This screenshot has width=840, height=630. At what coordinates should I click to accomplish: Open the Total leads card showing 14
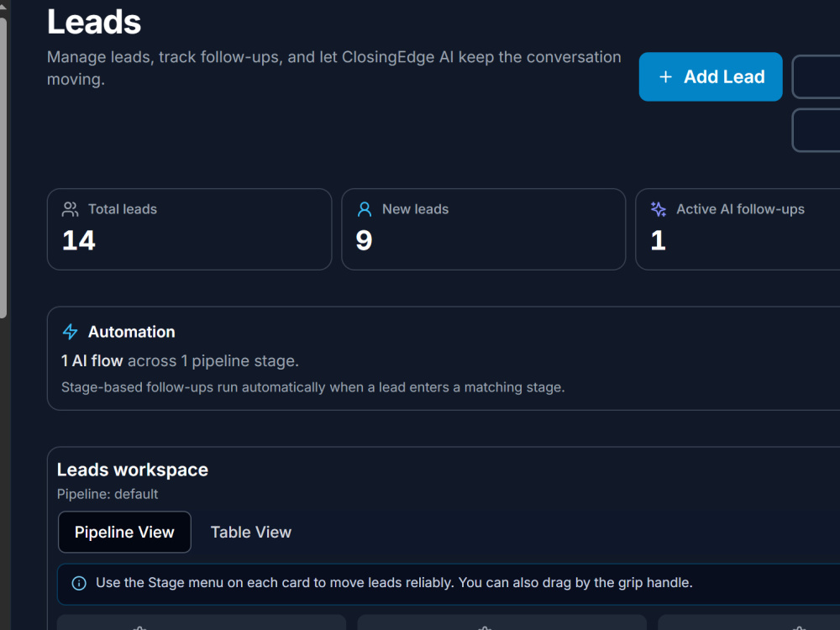coord(189,229)
